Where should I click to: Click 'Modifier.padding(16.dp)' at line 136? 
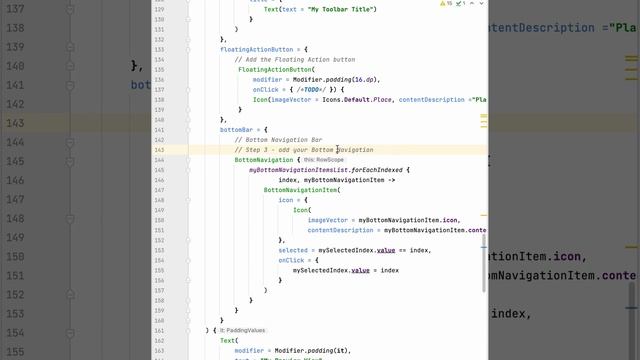335,80
